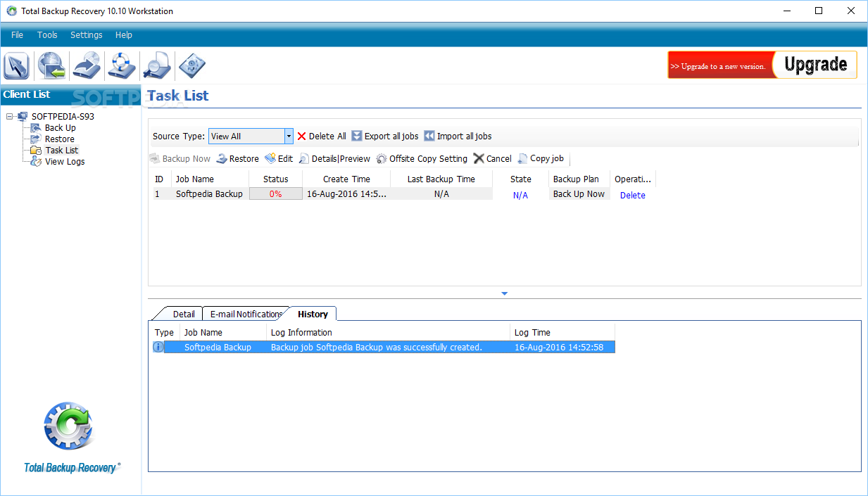868x496 pixels.
Task: Click the '16-Aug-2016 14:5...' create time cell
Action: coord(346,194)
